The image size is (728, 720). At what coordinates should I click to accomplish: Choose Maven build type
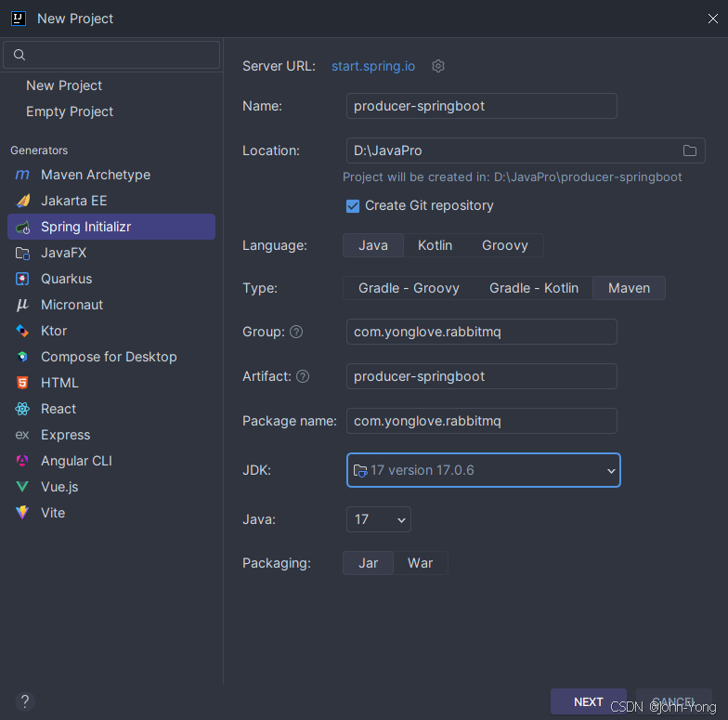[630, 288]
